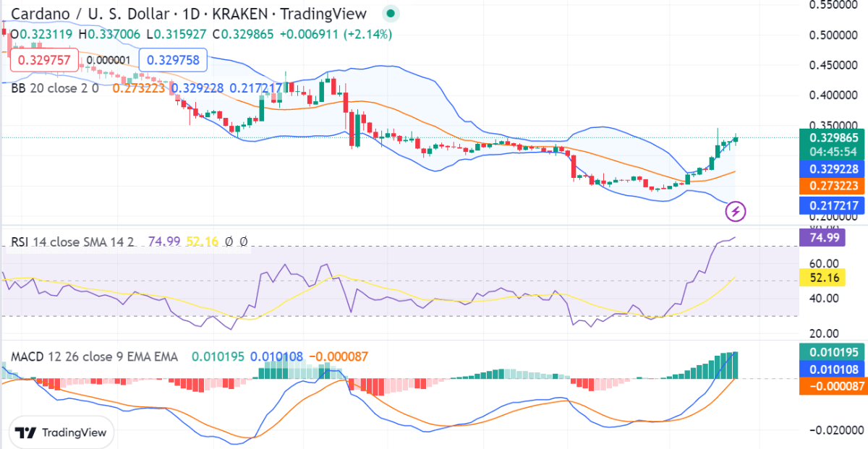This screenshot has height=449, width=868.
Task: Click the purple RSI 74.99 axis tag
Action: click(822, 237)
